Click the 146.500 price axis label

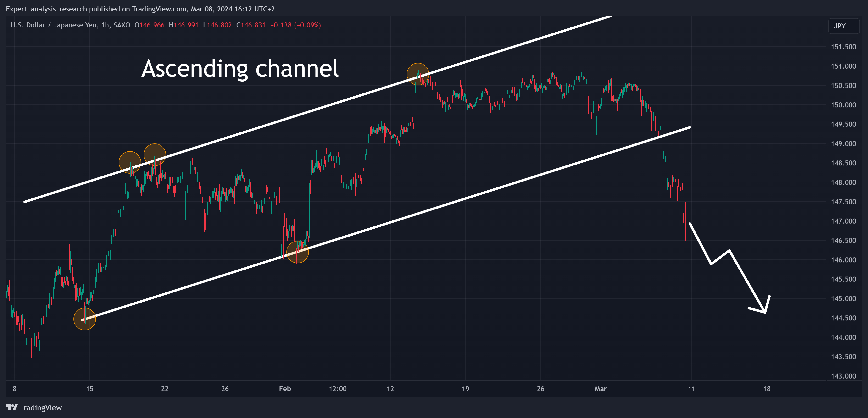843,241
